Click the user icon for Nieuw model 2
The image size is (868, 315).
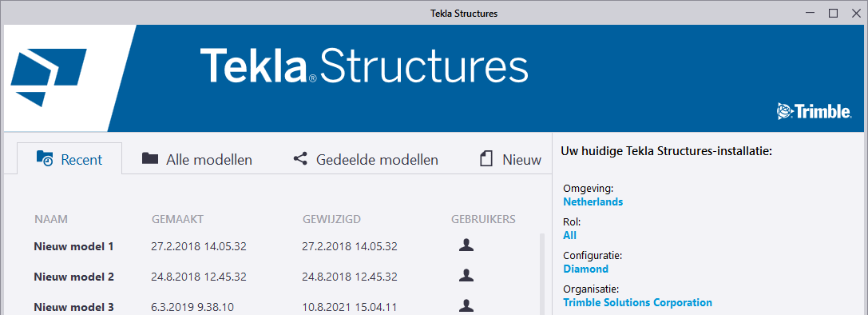(466, 275)
